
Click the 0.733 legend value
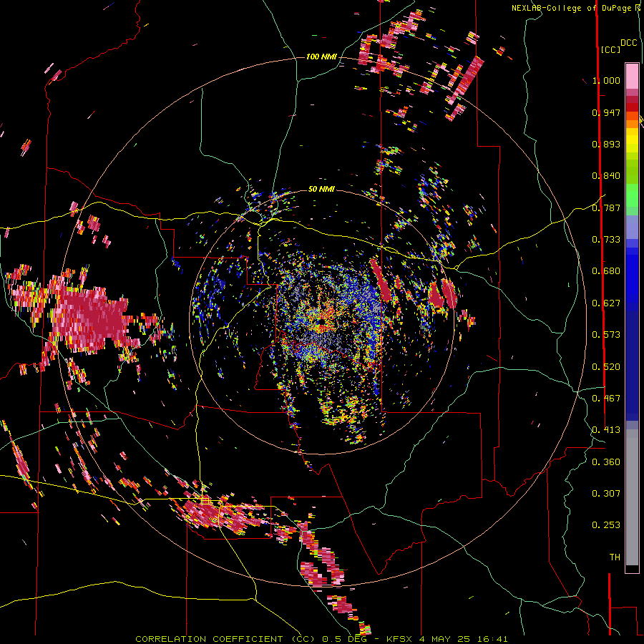point(606,240)
